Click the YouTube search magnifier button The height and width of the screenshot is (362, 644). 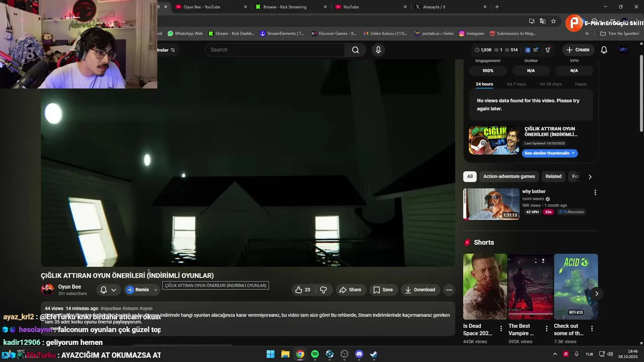pyautogui.click(x=356, y=50)
